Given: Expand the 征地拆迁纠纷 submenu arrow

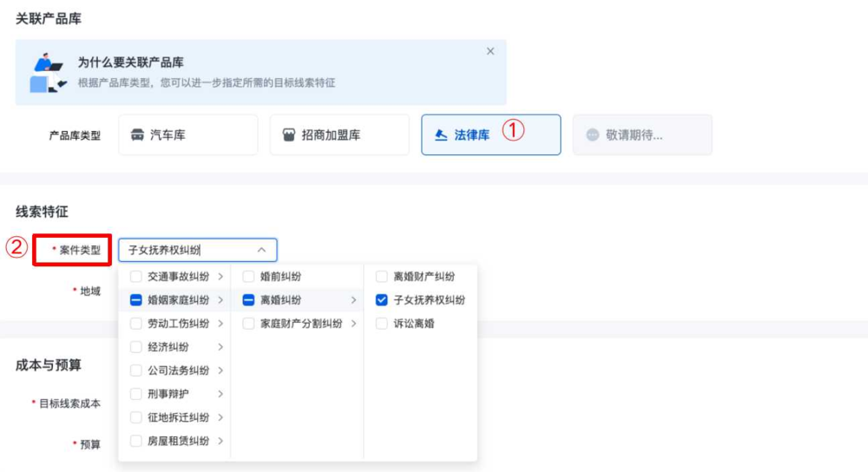Looking at the screenshot, I should [x=220, y=417].
